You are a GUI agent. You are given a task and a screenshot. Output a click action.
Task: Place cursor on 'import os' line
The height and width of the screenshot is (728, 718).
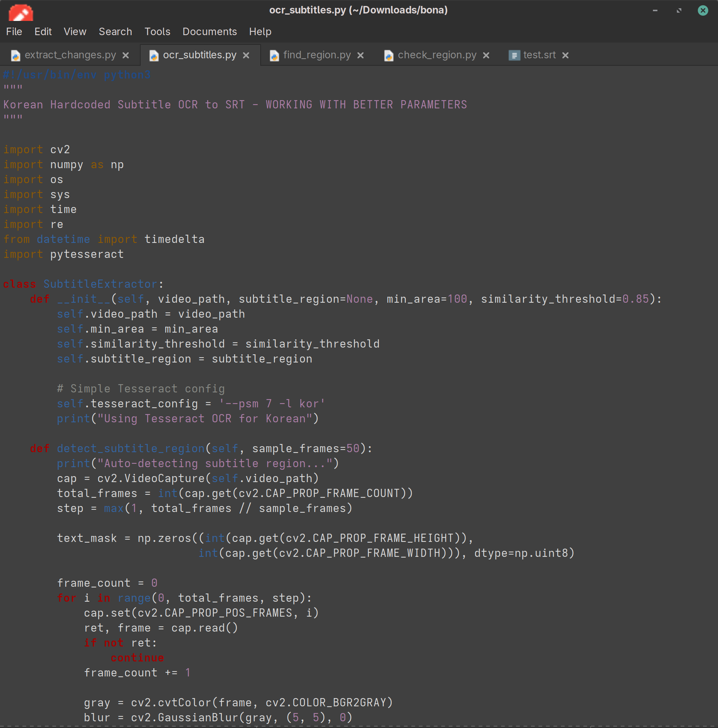point(33,180)
